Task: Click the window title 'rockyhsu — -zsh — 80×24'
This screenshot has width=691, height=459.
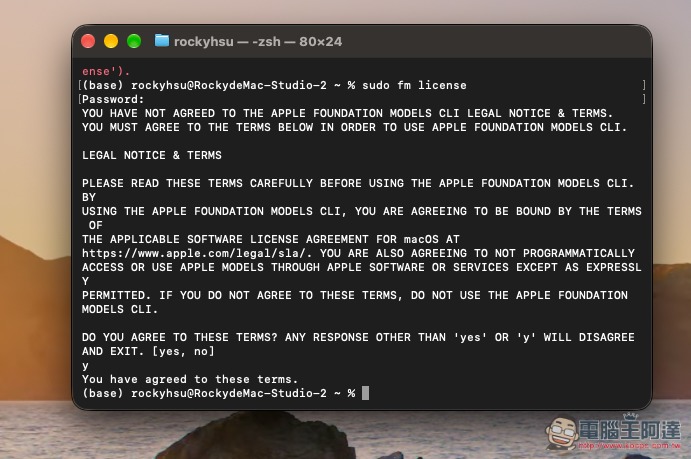Action: pyautogui.click(x=258, y=41)
